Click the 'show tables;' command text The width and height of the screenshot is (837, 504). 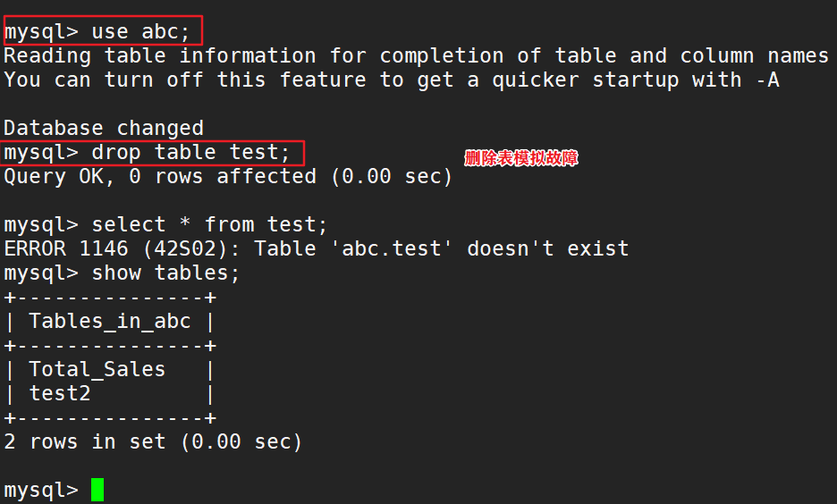[x=166, y=273]
